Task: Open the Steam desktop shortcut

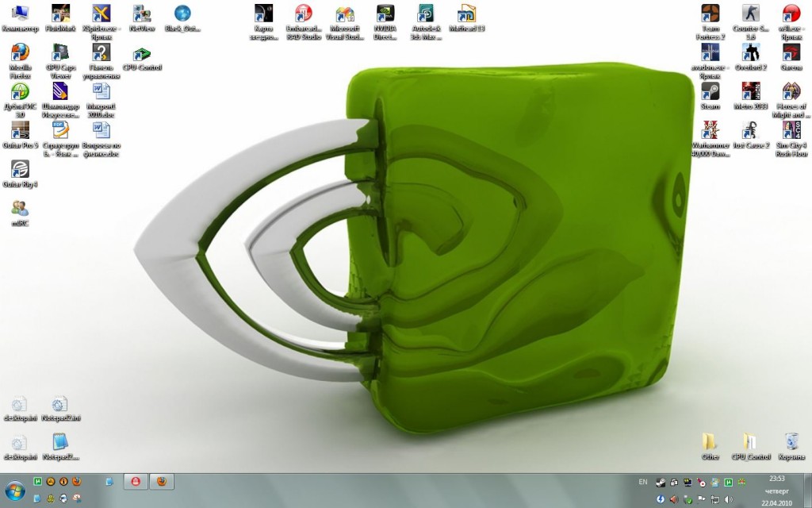Action: [x=710, y=96]
